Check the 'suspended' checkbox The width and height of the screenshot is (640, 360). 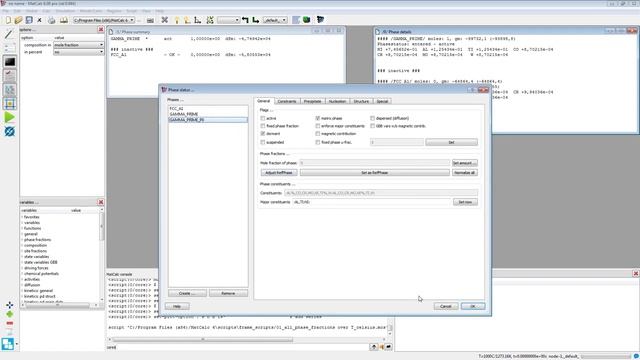click(x=263, y=142)
